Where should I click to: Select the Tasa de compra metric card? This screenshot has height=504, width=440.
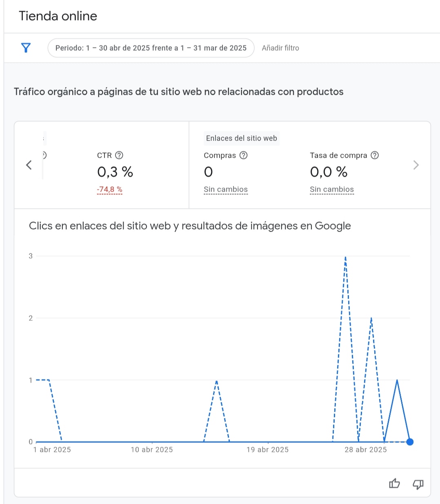pos(344,172)
